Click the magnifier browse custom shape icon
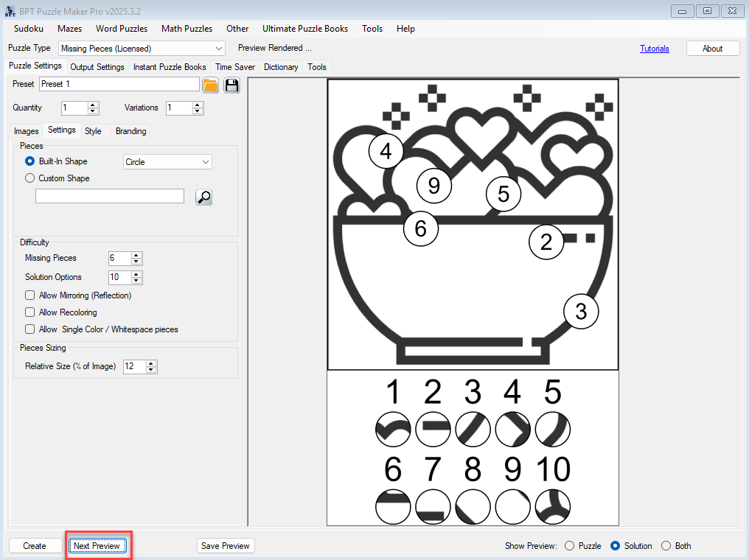The width and height of the screenshot is (749, 560). [x=203, y=197]
